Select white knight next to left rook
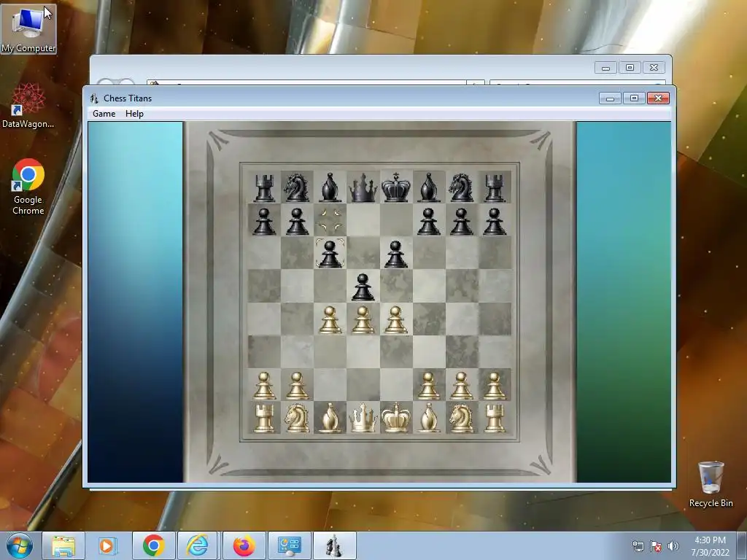Screen dimensions: 747x560 [x=297, y=418]
